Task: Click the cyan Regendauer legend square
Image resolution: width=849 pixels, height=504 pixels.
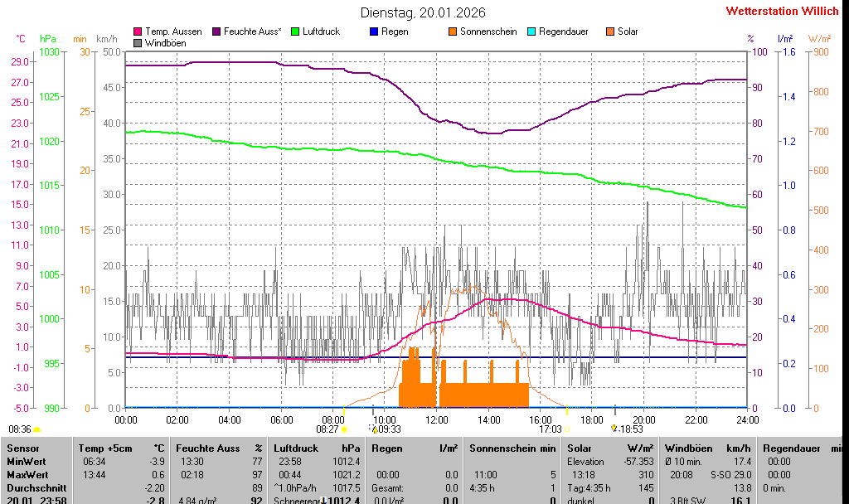Action: pyautogui.click(x=531, y=31)
